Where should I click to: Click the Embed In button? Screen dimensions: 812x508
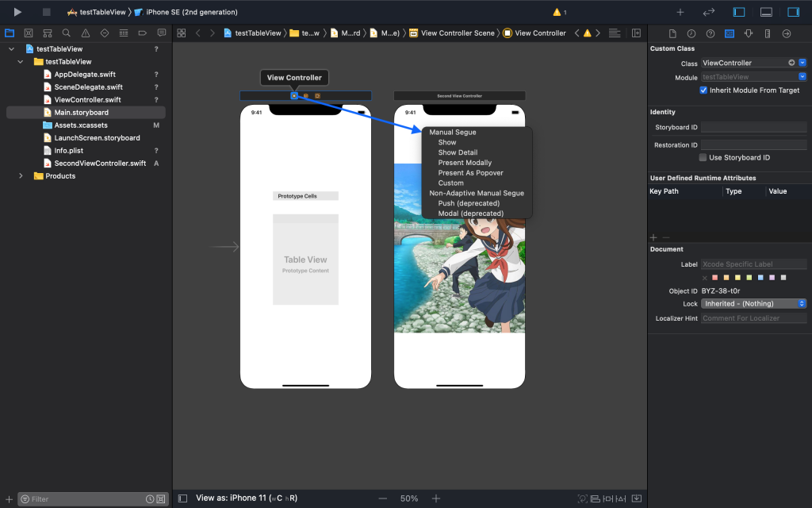click(637, 498)
